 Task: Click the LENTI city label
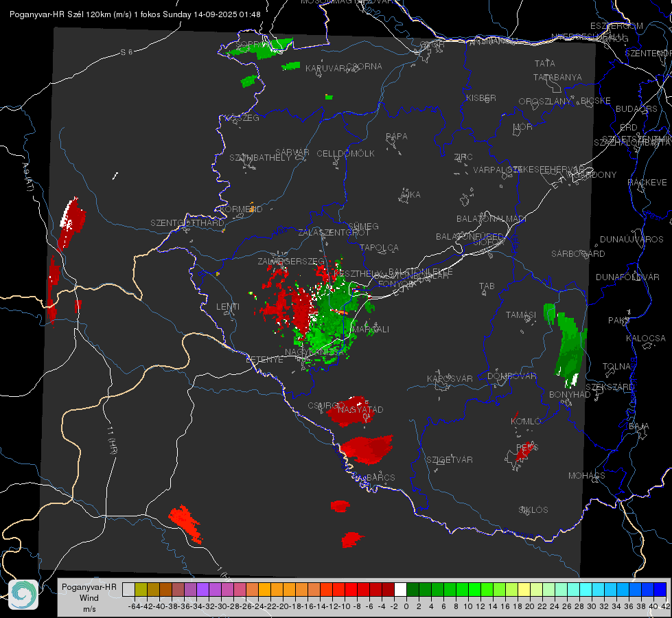[x=228, y=307]
